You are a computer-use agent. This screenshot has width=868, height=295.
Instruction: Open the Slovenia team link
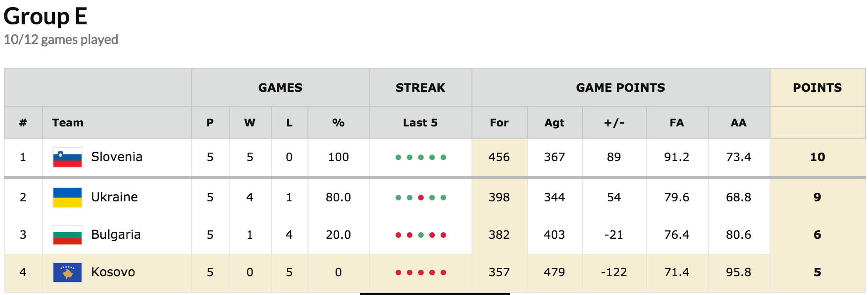point(117,157)
